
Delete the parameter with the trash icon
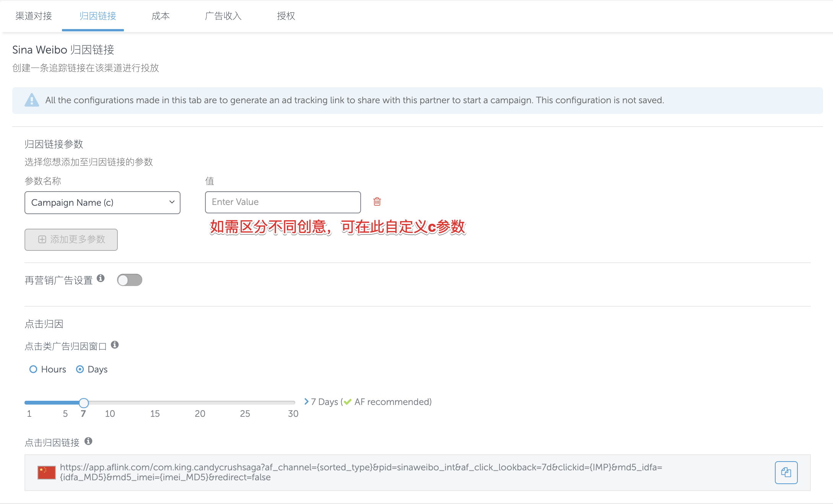[x=377, y=202]
